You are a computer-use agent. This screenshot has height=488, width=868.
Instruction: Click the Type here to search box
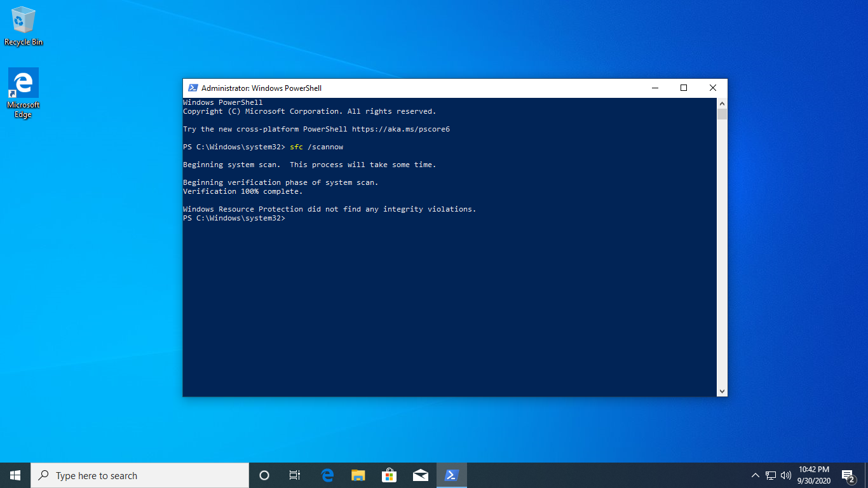(140, 475)
